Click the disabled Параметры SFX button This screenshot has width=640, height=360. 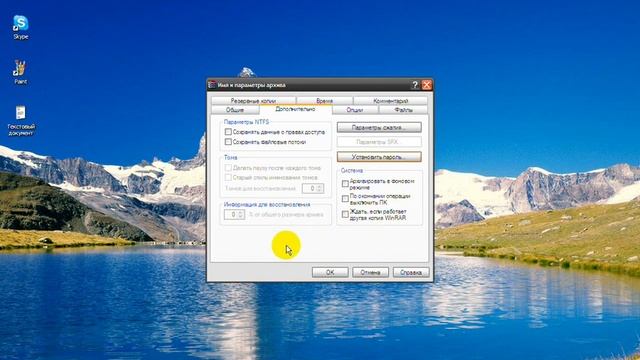coord(379,142)
